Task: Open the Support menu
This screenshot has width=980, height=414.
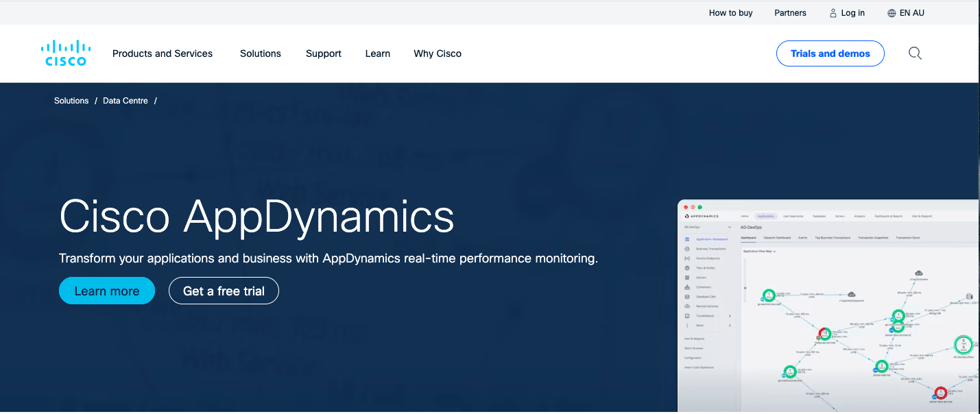Action: point(324,53)
